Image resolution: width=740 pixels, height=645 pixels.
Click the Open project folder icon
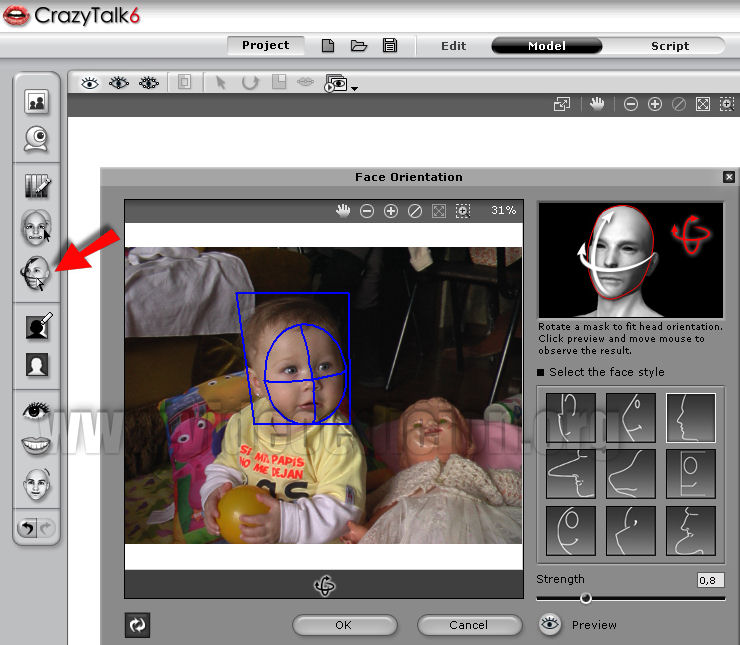tap(359, 46)
